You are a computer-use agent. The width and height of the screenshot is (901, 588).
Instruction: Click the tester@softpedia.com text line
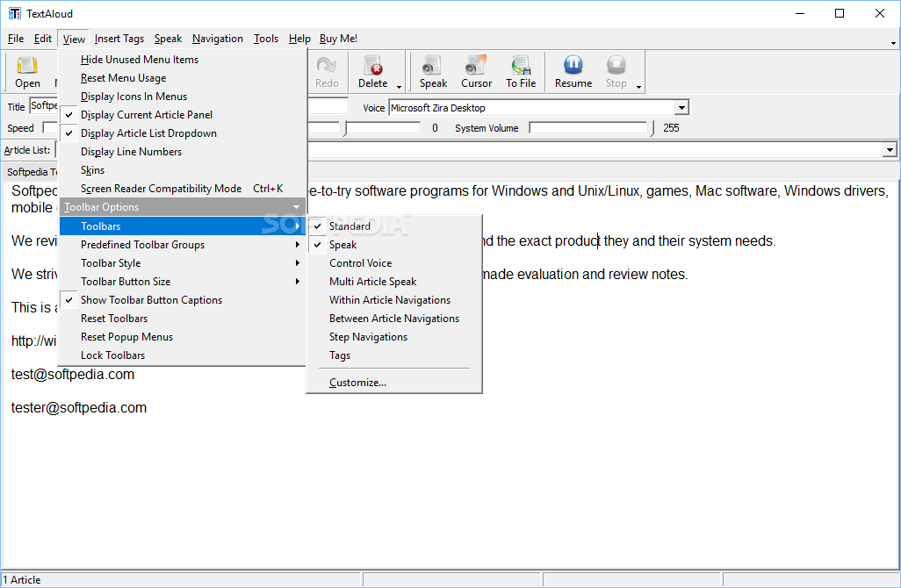79,408
